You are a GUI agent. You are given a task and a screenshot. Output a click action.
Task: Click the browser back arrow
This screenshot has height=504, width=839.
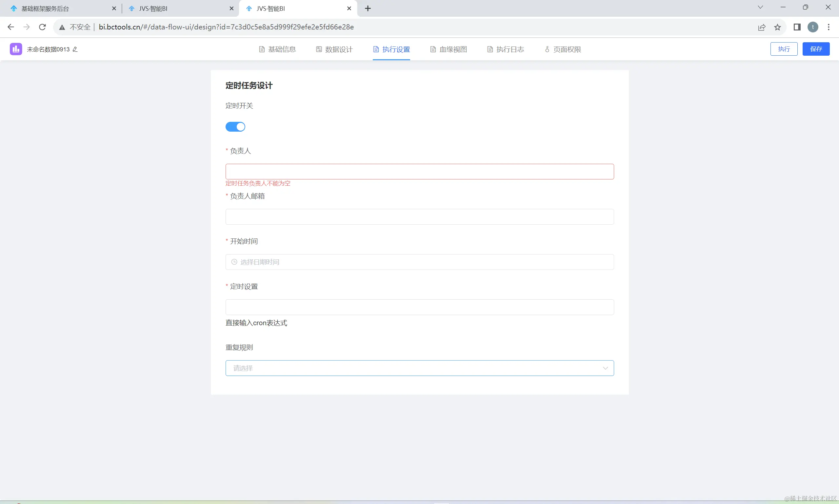coord(10,27)
